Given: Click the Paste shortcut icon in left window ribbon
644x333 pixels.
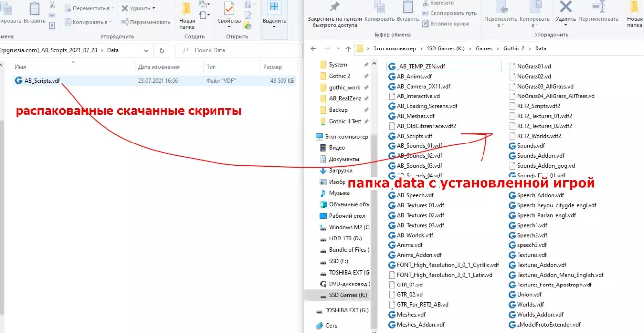Looking at the screenshot, I should click(x=52, y=25).
